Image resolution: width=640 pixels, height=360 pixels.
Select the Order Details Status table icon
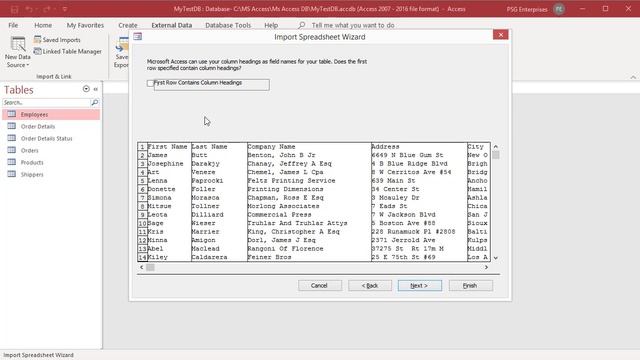point(12,138)
